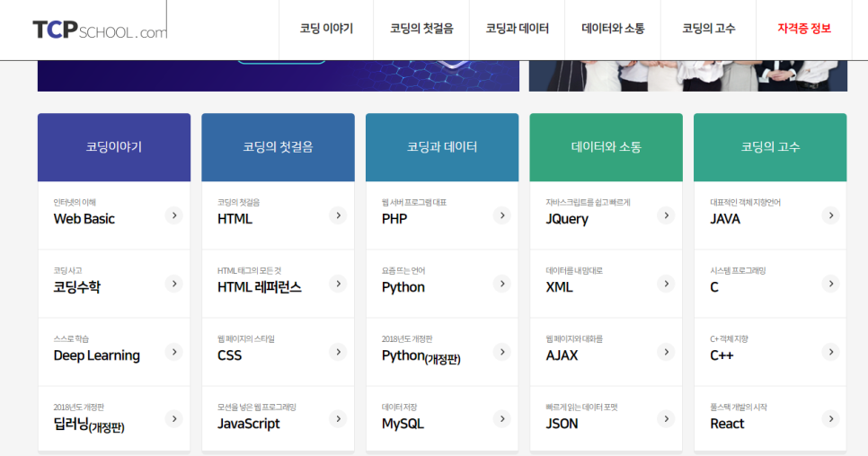
Task: Click the 모션을 넣은 웹 프로그래밍 subtitle
Action: click(x=257, y=408)
